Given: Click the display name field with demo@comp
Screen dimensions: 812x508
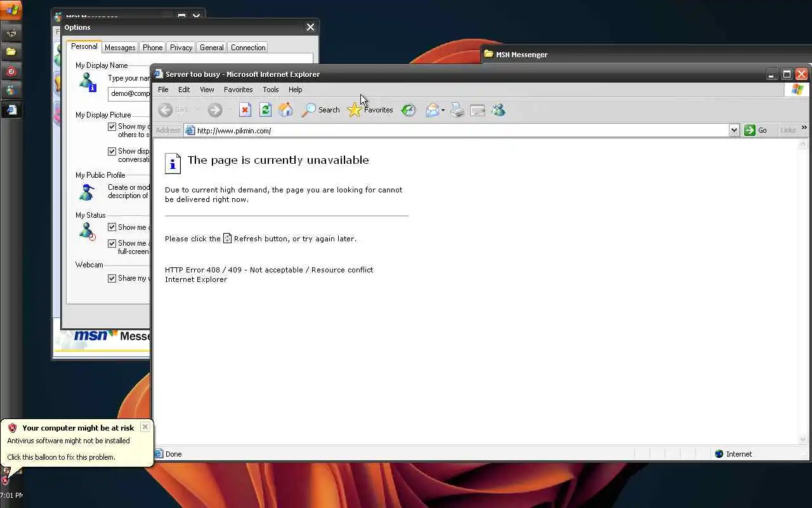Looking at the screenshot, I should pyautogui.click(x=129, y=93).
